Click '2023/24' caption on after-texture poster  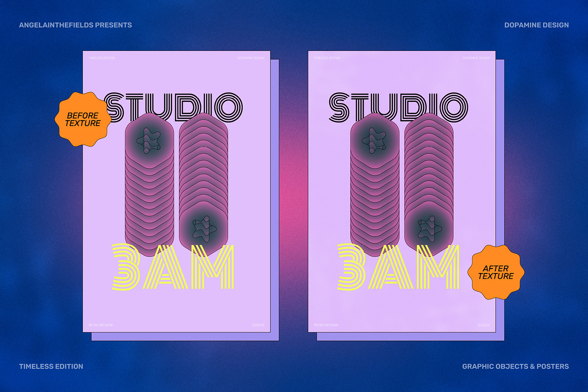tap(484, 325)
